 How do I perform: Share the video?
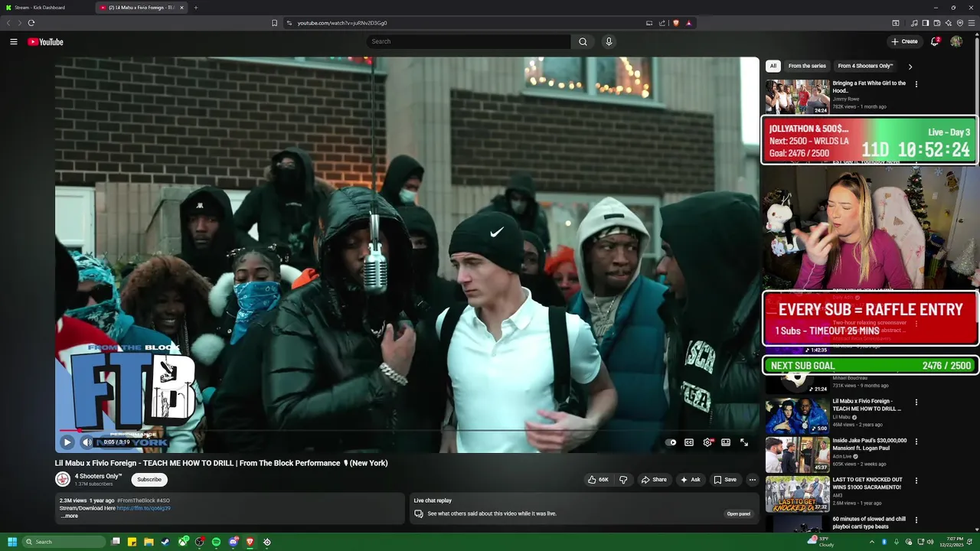tap(654, 480)
